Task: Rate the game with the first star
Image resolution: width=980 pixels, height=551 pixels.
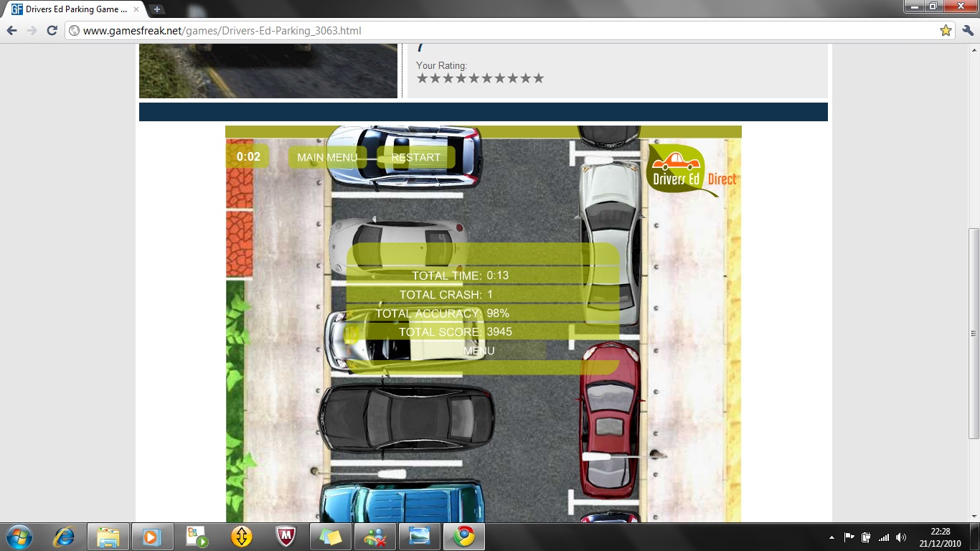Action: point(423,78)
